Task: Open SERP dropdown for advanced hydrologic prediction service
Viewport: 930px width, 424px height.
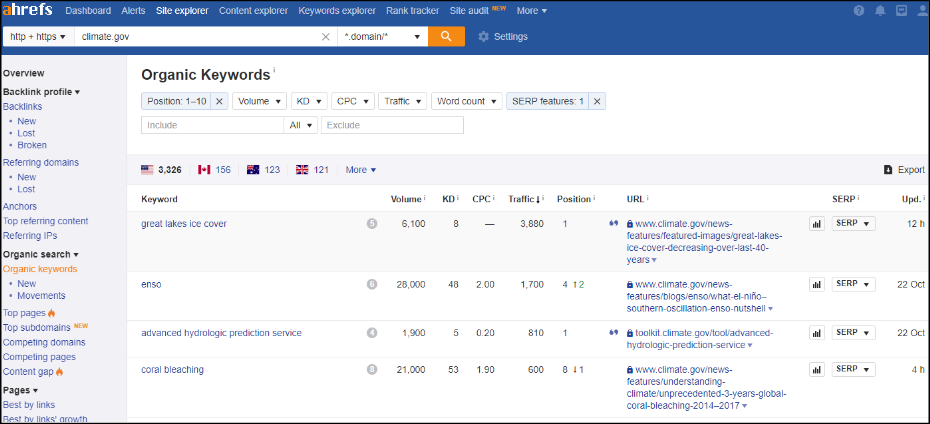Action: (x=853, y=333)
